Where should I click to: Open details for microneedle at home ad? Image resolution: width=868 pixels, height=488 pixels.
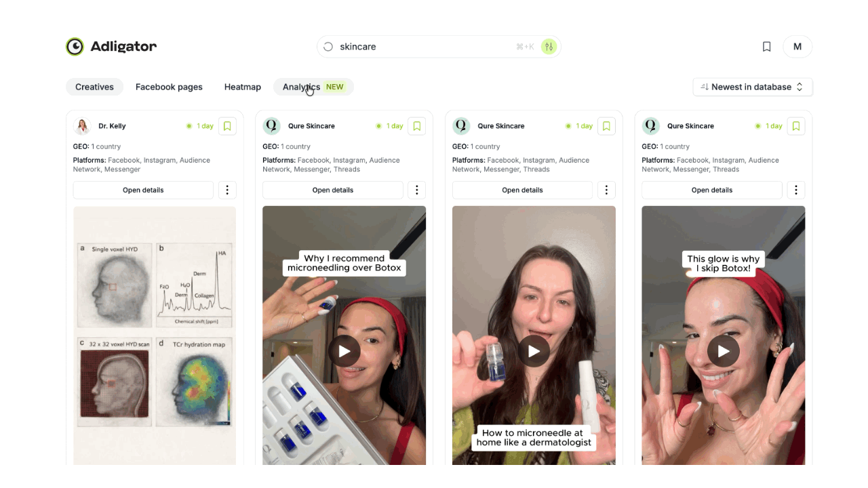point(522,190)
